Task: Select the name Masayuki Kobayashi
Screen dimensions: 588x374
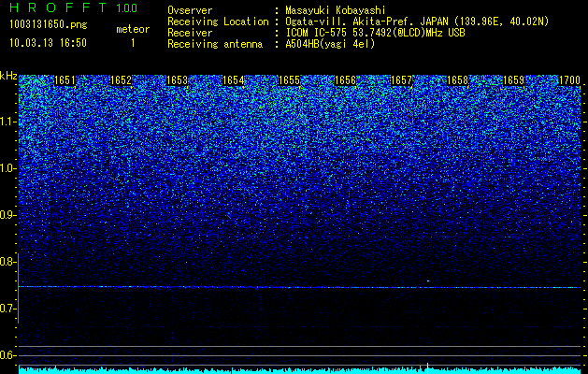Action: click(x=336, y=10)
